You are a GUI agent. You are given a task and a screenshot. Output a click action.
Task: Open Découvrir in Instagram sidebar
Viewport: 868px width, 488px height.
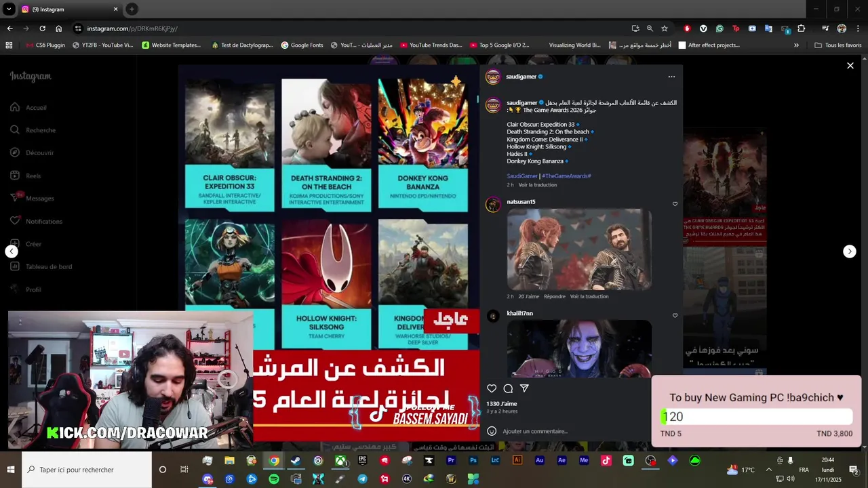32,152
